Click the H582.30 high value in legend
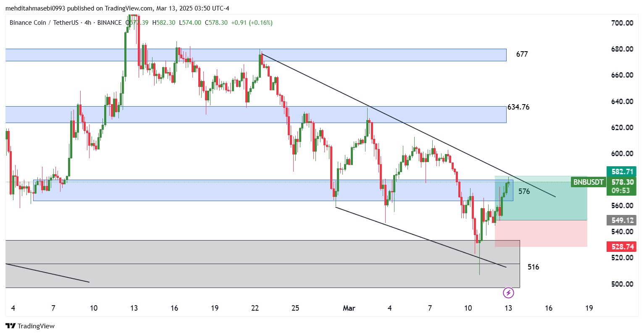The height and width of the screenshot is (335, 644). [x=164, y=23]
